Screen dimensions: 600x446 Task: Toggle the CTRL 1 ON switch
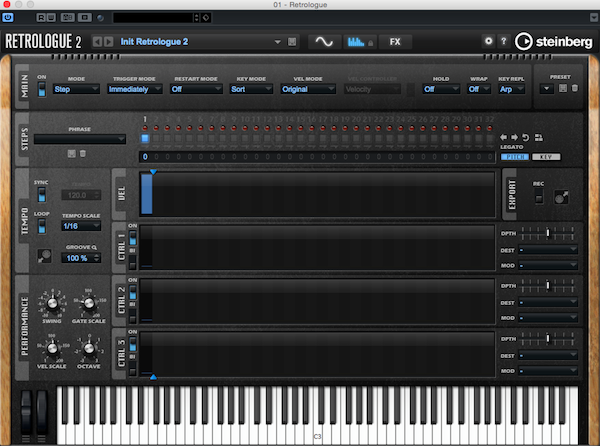tap(132, 238)
